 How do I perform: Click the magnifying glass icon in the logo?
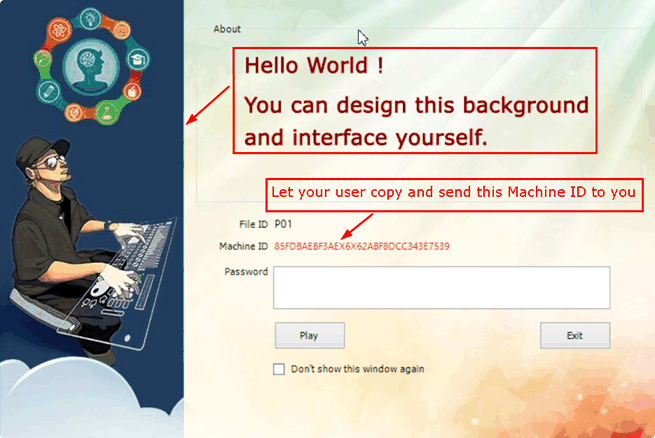click(x=43, y=60)
